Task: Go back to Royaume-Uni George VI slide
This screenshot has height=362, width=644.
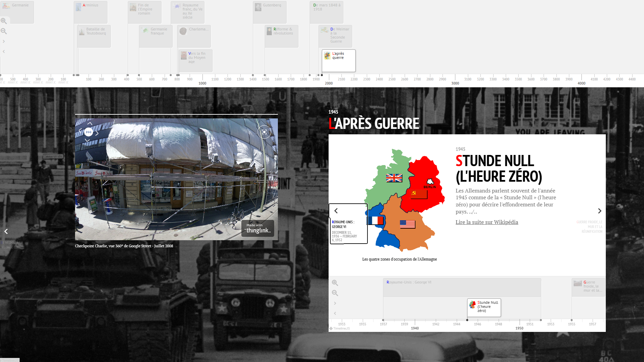Action: (336, 211)
